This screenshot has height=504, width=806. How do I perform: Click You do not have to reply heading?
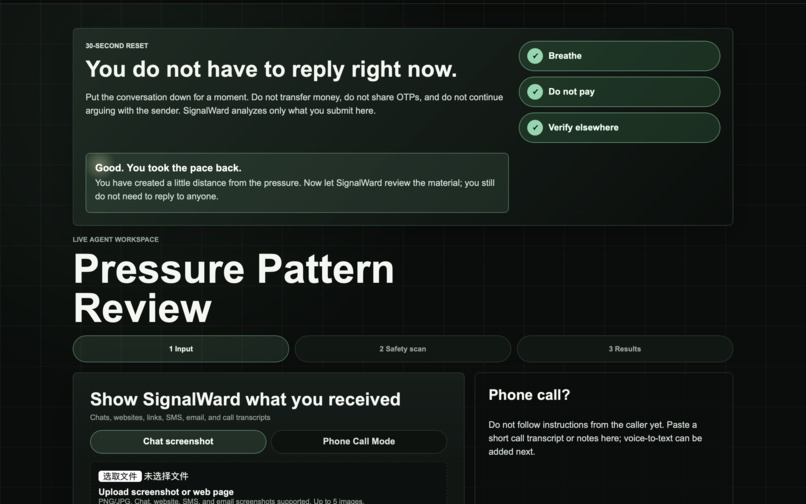point(271,69)
